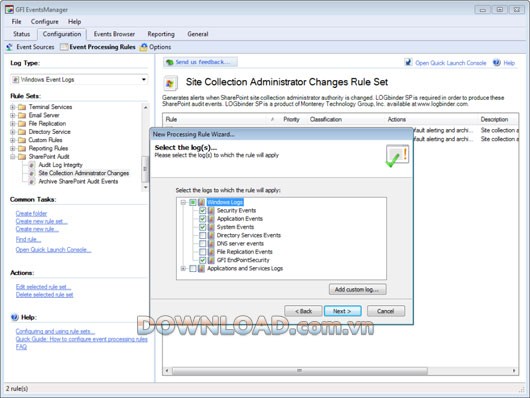This screenshot has width=530, height=398.
Task: Click the Create new rule set link
Action: (x=42, y=221)
